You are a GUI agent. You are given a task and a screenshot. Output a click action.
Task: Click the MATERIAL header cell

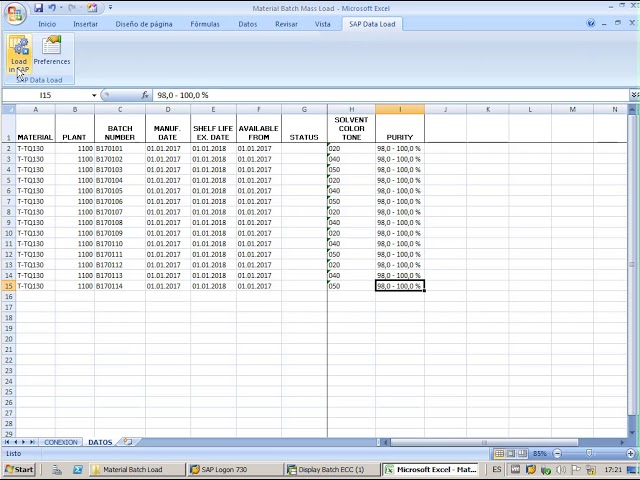(36, 129)
